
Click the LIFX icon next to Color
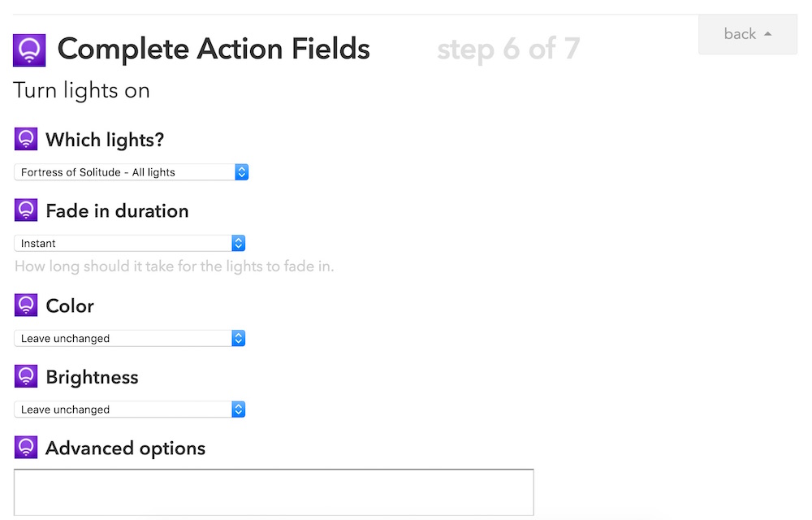[26, 305]
